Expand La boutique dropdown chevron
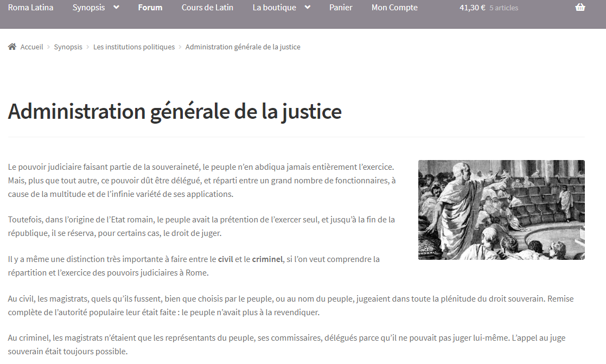This screenshot has width=606, height=364. point(307,8)
